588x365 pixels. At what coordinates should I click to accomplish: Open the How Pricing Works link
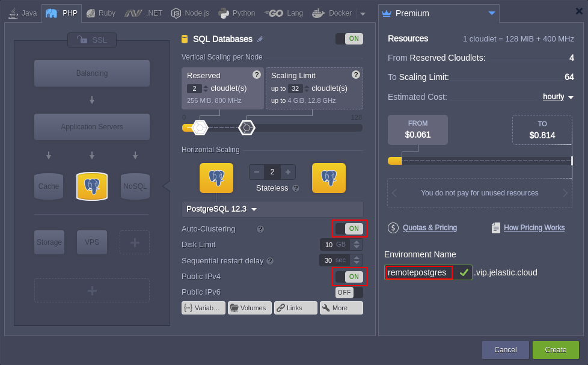(x=534, y=228)
